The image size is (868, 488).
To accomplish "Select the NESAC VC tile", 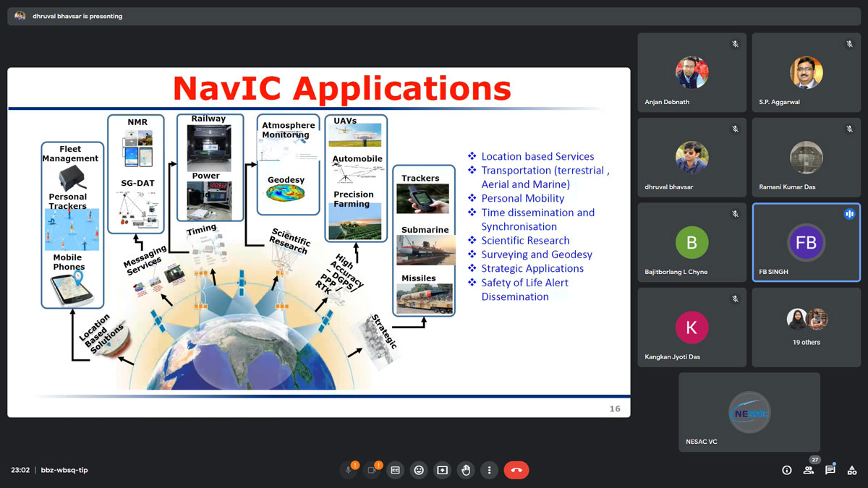I will 749,412.
